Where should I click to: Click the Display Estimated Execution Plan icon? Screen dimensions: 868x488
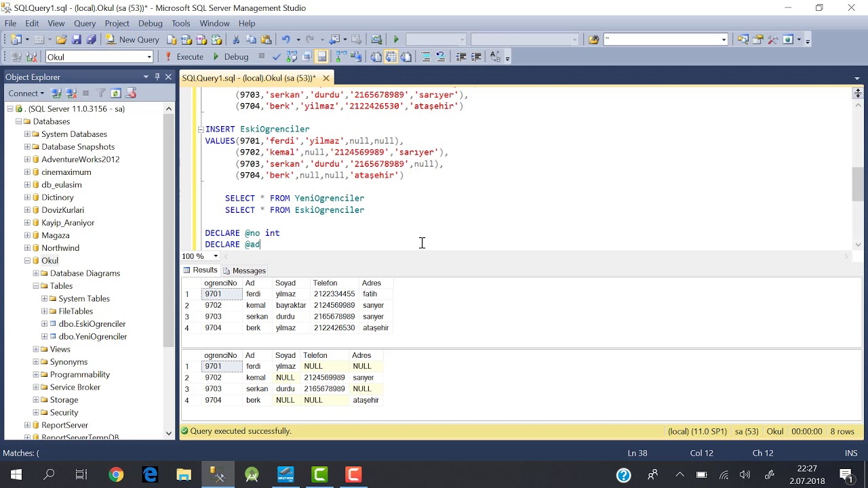click(x=292, y=57)
